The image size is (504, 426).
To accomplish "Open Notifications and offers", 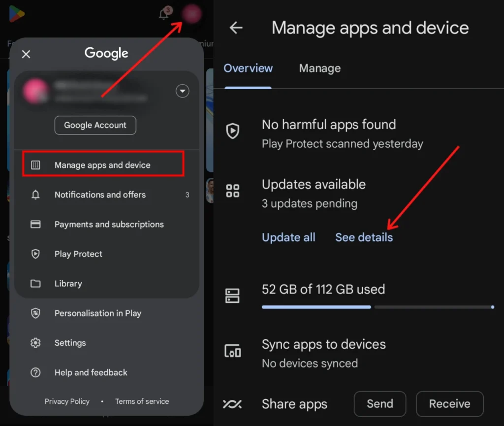I will (x=100, y=195).
